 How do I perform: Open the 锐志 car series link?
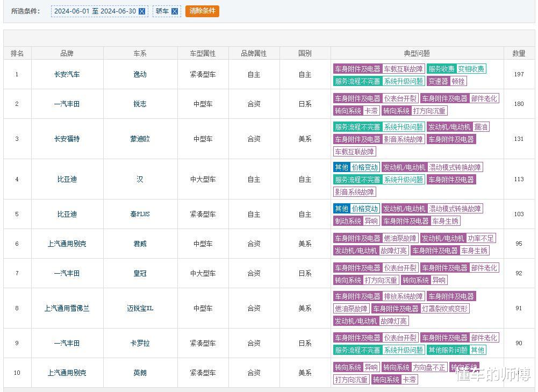(x=140, y=104)
